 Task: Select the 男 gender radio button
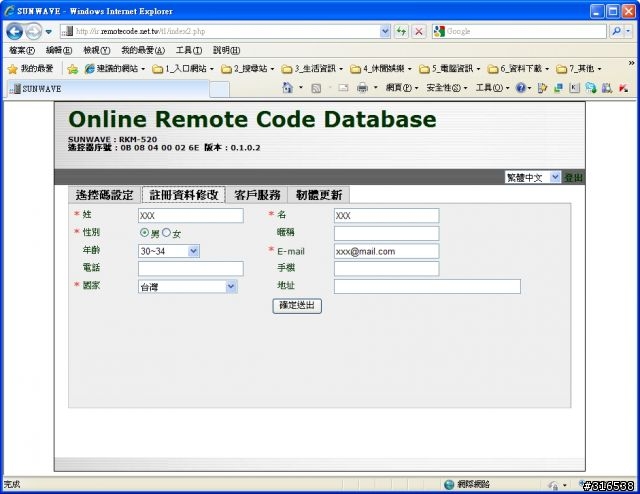pyautogui.click(x=144, y=233)
